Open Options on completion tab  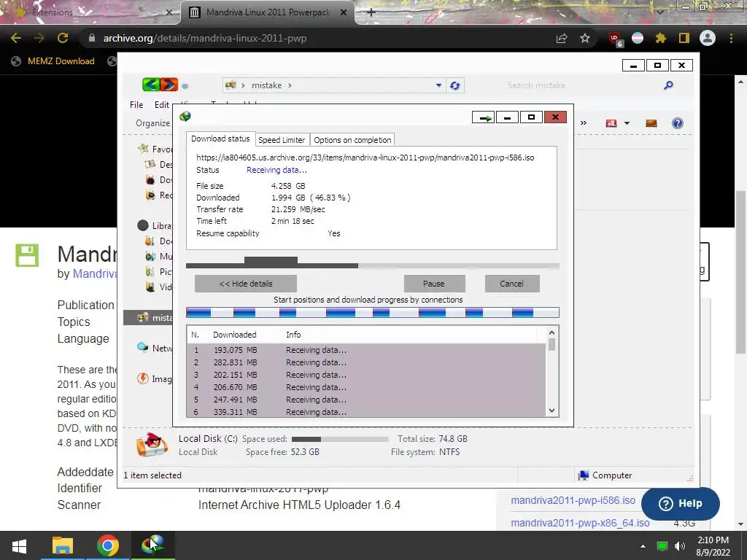(x=352, y=140)
